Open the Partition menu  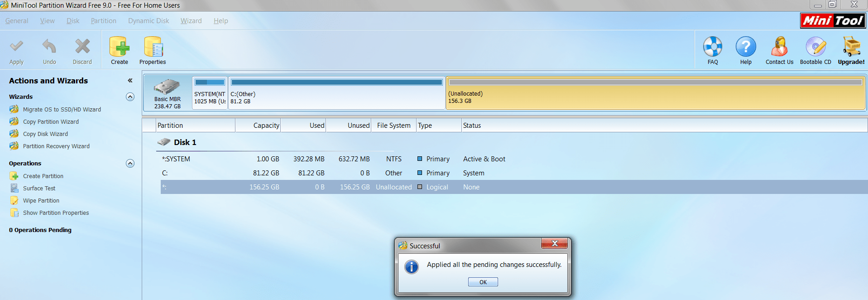point(103,21)
